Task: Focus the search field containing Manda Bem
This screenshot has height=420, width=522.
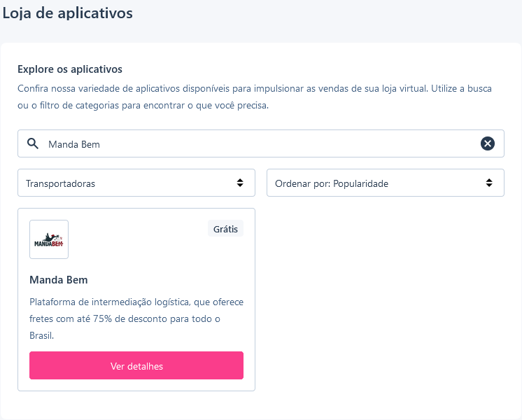Action: tap(261, 143)
